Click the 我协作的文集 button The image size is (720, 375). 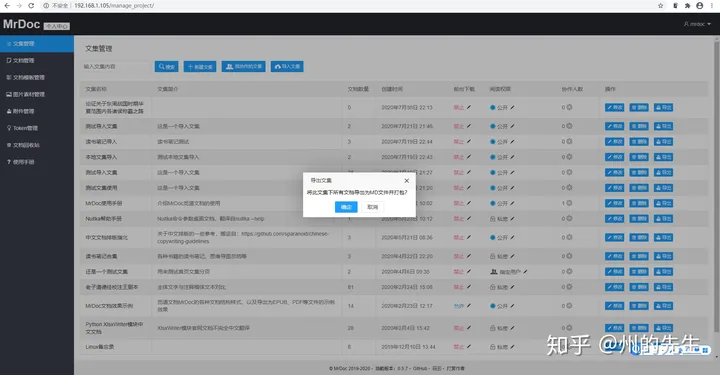tap(243, 67)
